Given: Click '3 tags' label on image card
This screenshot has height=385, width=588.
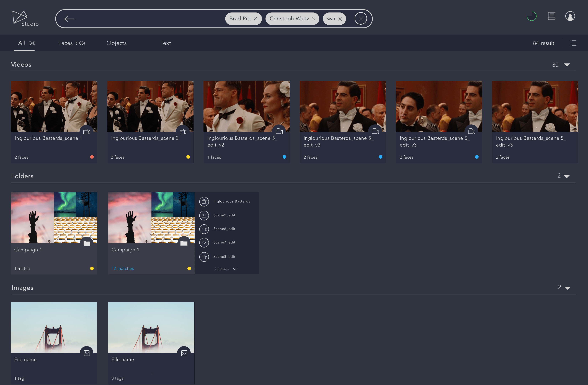Looking at the screenshot, I should [117, 378].
